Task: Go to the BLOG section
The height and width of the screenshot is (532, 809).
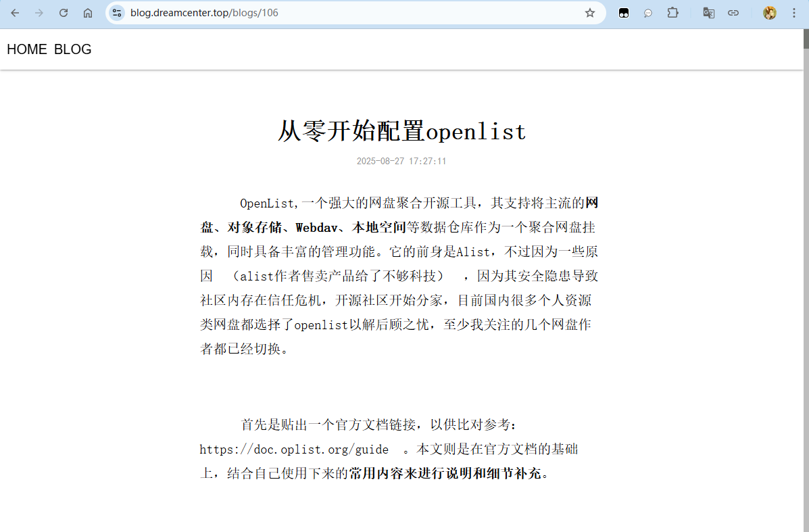Action: point(73,49)
